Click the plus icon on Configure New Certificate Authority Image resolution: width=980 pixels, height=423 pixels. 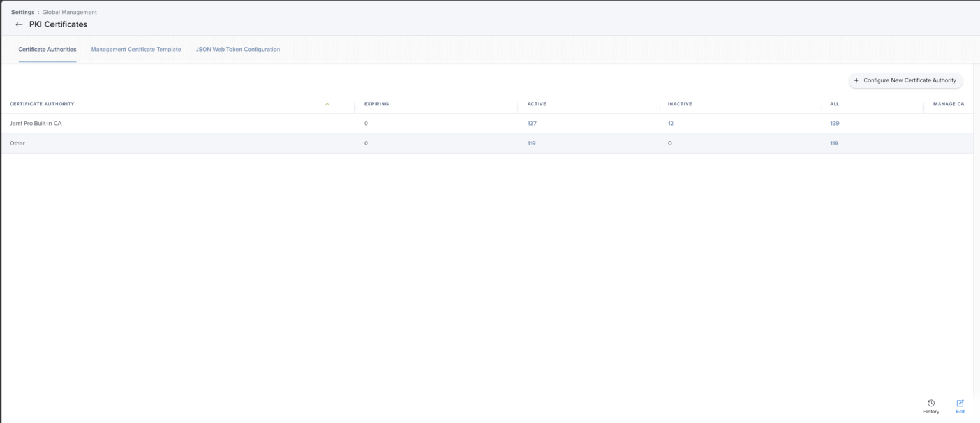point(856,80)
